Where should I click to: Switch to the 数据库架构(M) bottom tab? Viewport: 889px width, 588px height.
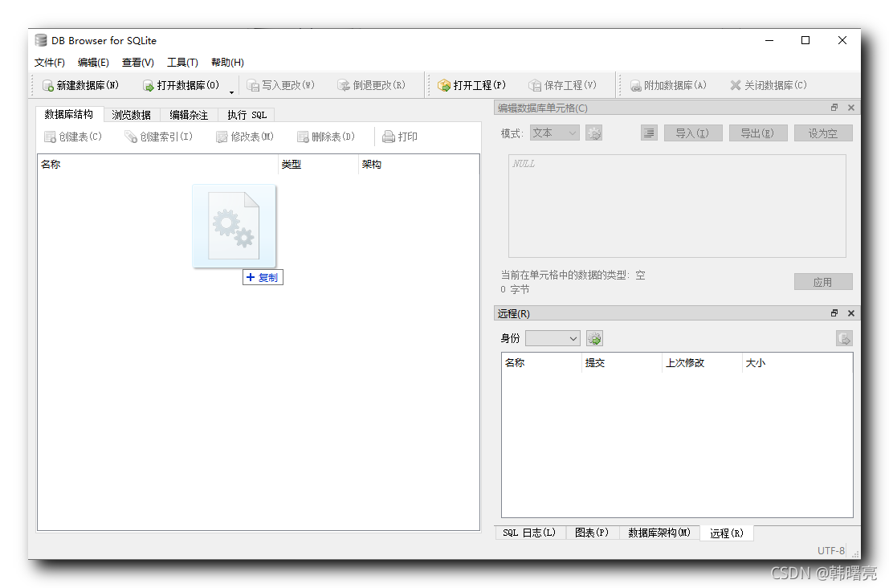(659, 533)
